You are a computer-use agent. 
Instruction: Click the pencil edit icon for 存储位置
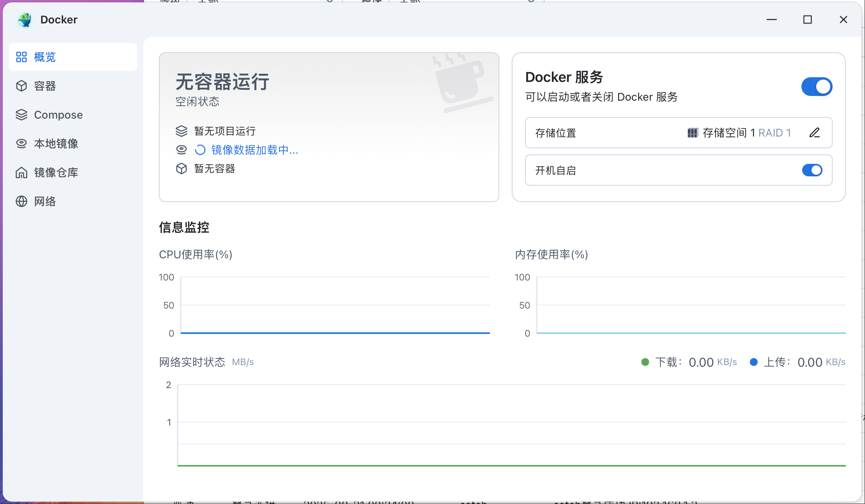point(814,133)
